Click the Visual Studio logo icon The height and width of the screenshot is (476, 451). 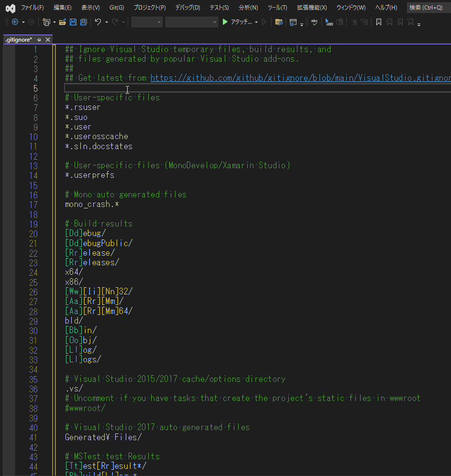(11, 8)
